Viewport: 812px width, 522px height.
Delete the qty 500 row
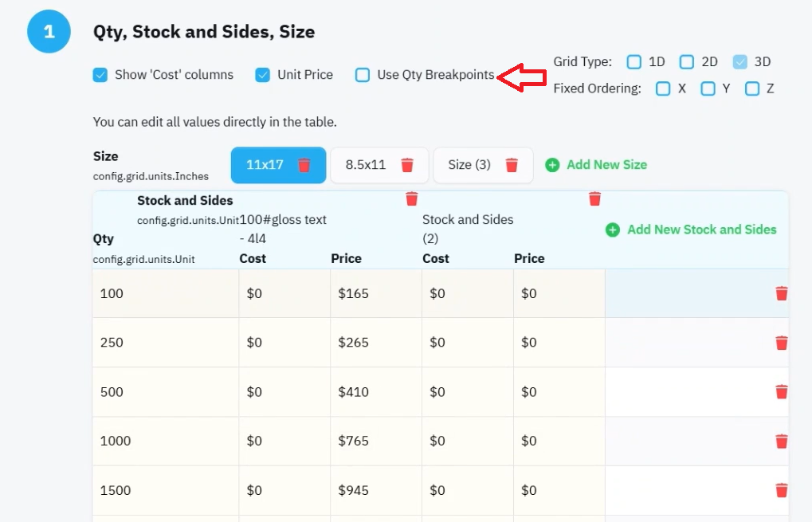782,392
